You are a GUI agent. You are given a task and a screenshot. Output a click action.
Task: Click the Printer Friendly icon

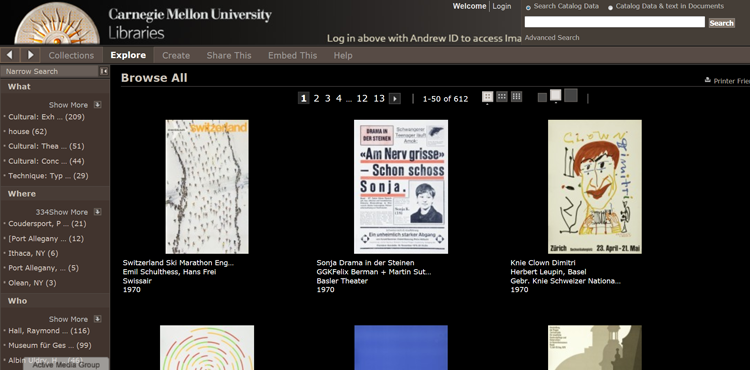(707, 80)
